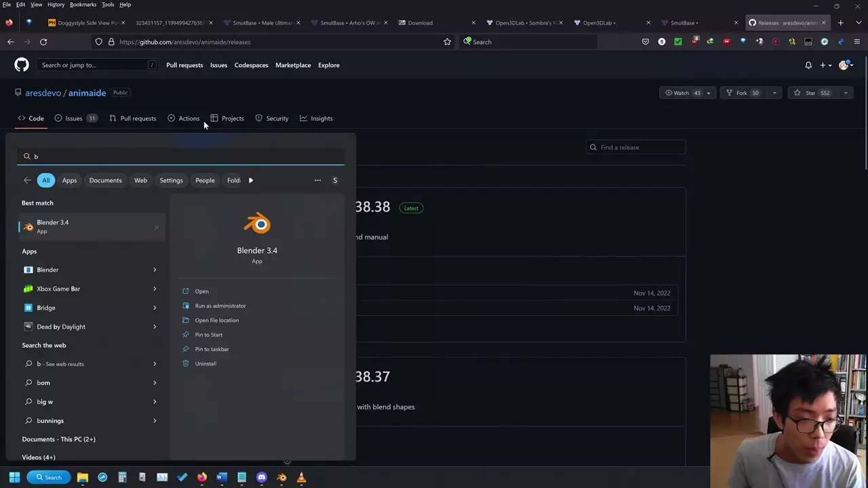Image resolution: width=868 pixels, height=488 pixels.
Task: Open the Star list dropdown arrow
Action: tap(846, 93)
